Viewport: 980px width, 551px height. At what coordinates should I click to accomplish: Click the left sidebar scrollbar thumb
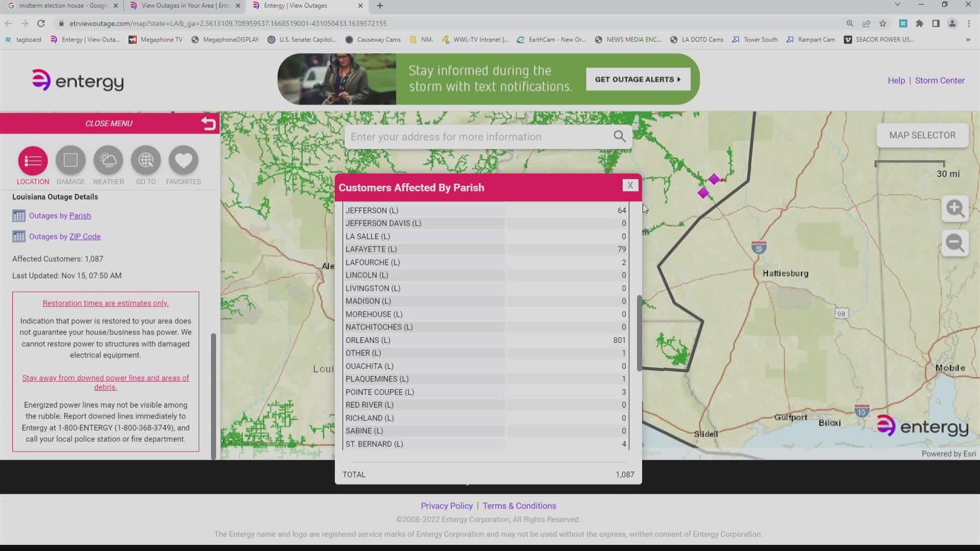tap(213, 396)
